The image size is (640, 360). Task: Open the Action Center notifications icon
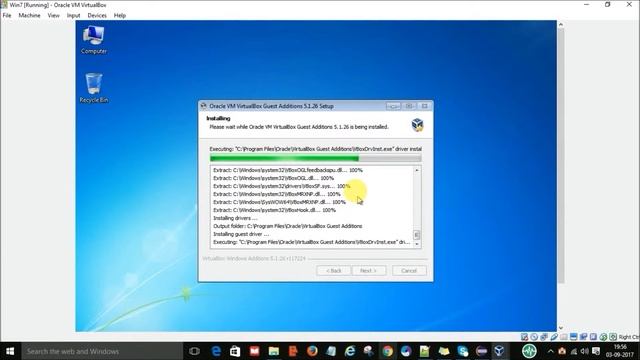(596, 351)
